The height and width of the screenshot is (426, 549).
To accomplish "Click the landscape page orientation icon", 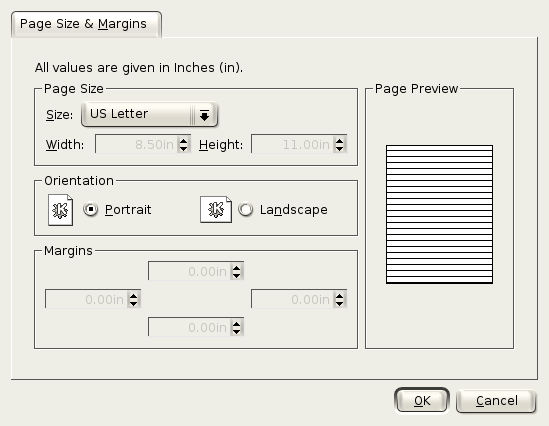I will point(216,209).
